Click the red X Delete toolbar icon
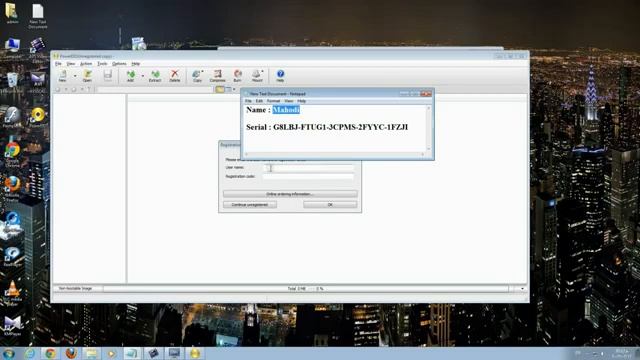The width and height of the screenshot is (640, 360). coord(175,76)
